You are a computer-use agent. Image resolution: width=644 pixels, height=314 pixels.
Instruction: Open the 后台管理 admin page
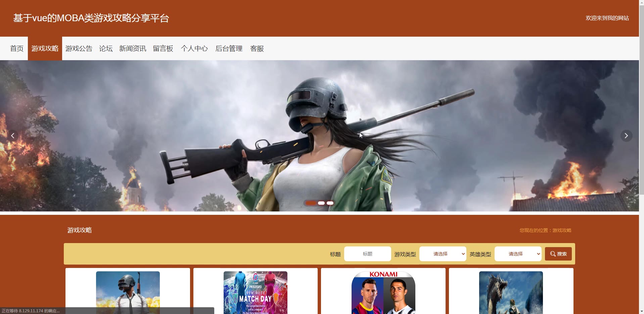click(x=229, y=48)
